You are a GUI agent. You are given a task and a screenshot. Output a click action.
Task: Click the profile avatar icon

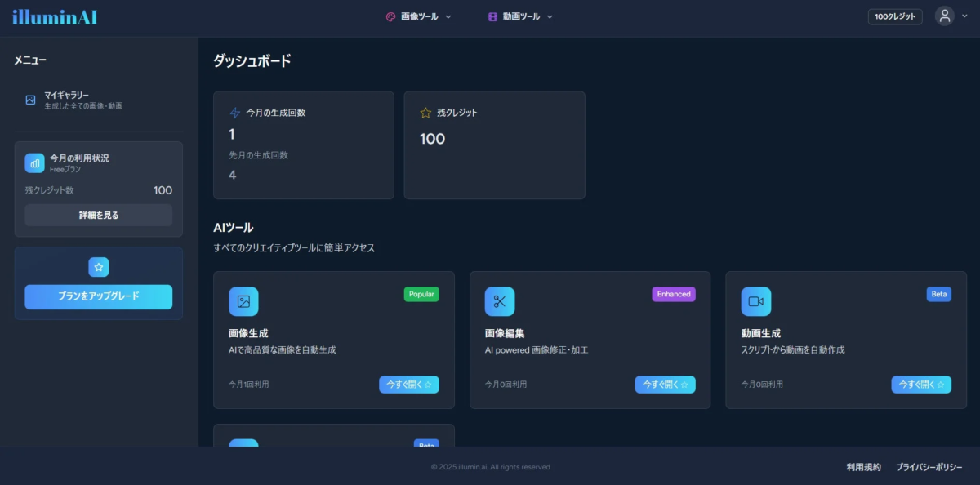pyautogui.click(x=945, y=16)
